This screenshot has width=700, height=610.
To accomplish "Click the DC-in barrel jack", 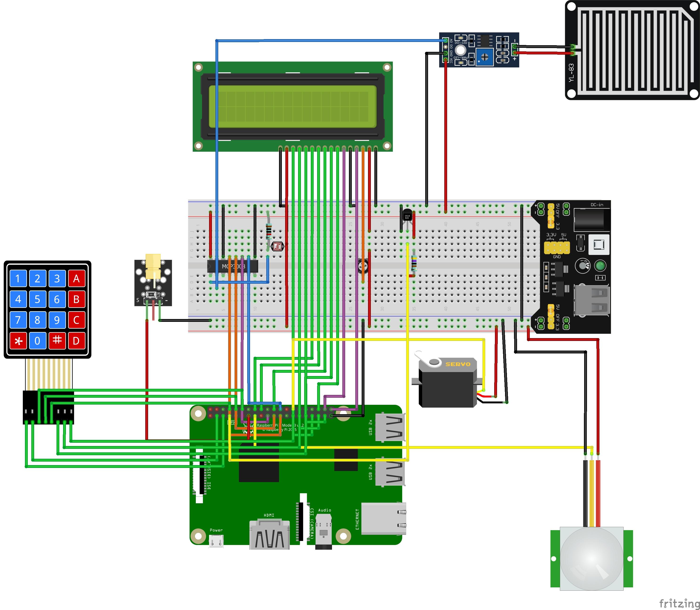I will (x=592, y=220).
